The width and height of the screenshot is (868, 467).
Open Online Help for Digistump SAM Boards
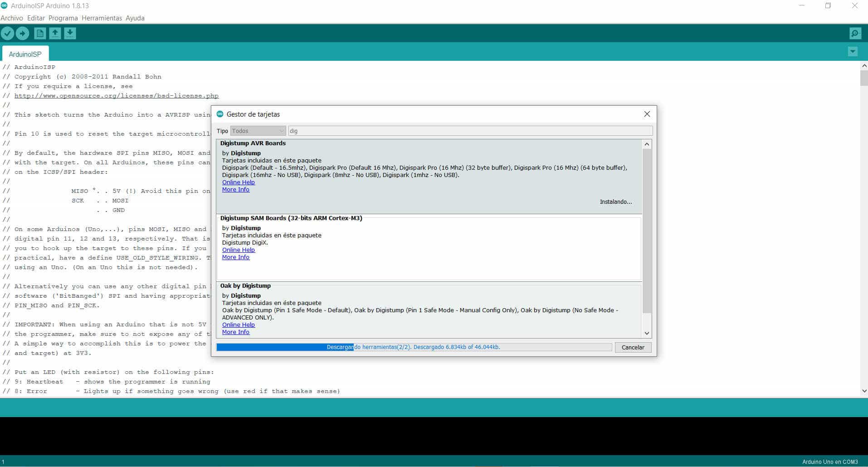tap(239, 250)
